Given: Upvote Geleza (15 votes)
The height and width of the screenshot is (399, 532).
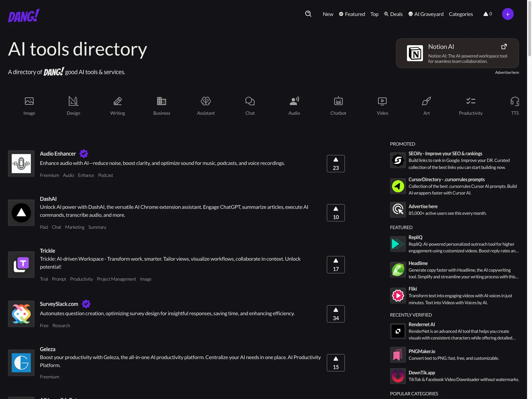Looking at the screenshot, I should pyautogui.click(x=336, y=363).
